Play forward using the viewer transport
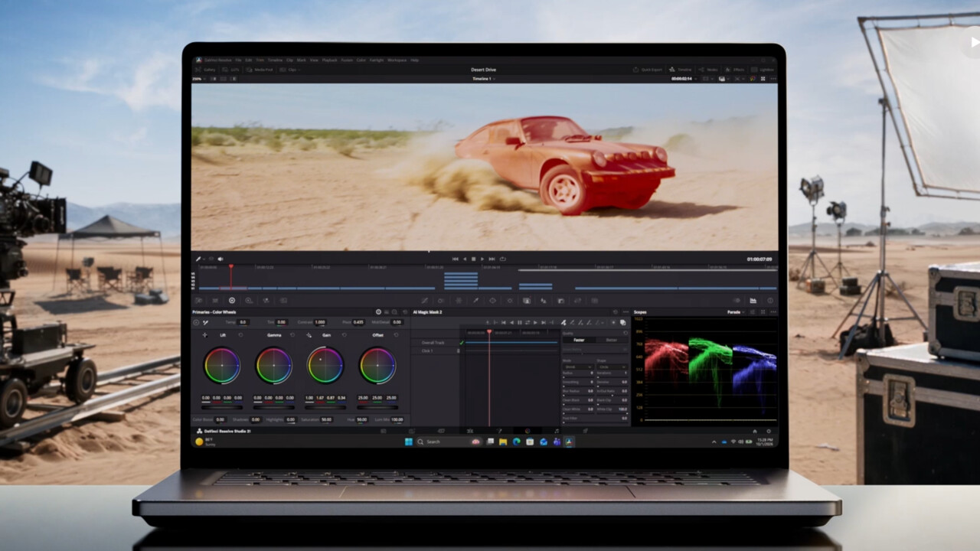This screenshot has height=551, width=980. click(x=482, y=259)
